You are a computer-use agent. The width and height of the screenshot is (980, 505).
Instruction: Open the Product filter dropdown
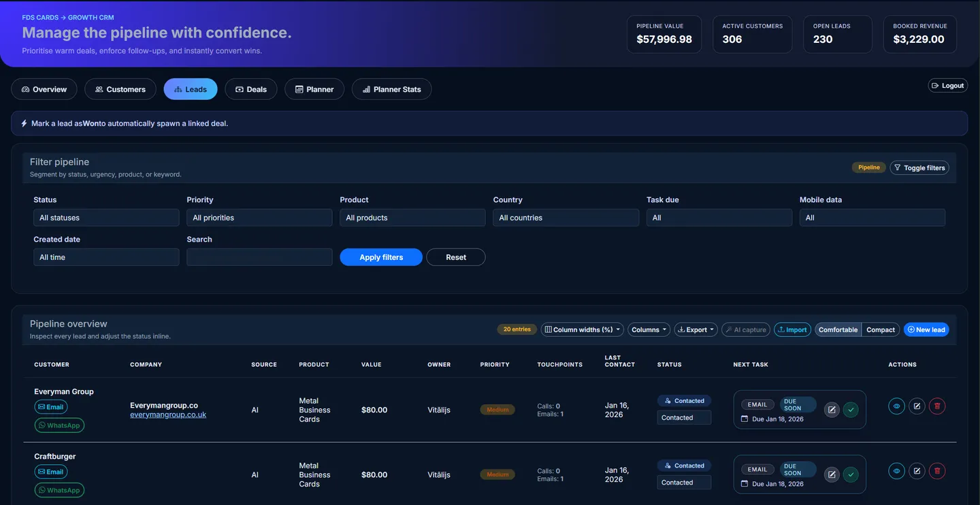(412, 218)
